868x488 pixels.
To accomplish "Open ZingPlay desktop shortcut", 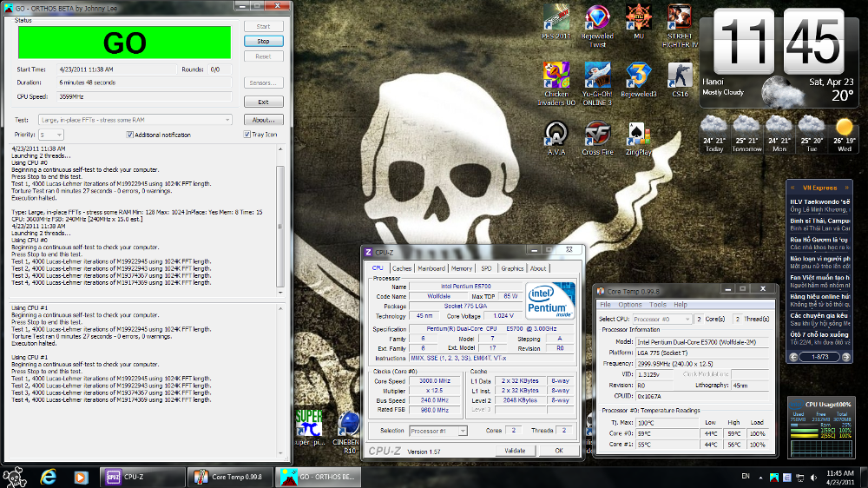I will 638,138.
